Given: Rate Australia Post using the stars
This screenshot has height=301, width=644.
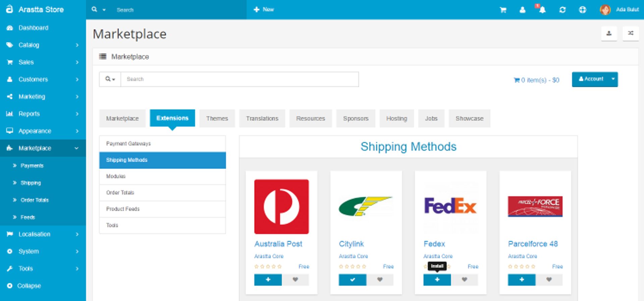Looking at the screenshot, I should [x=268, y=266].
